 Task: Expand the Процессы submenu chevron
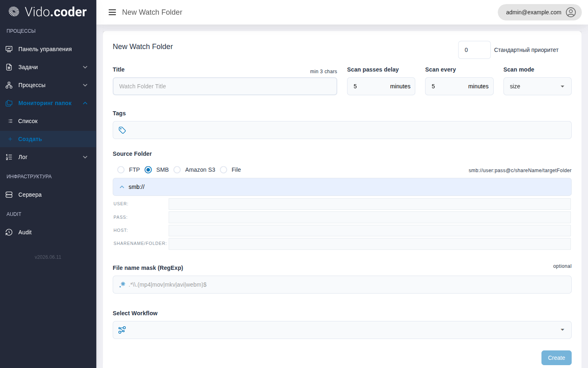pos(85,85)
